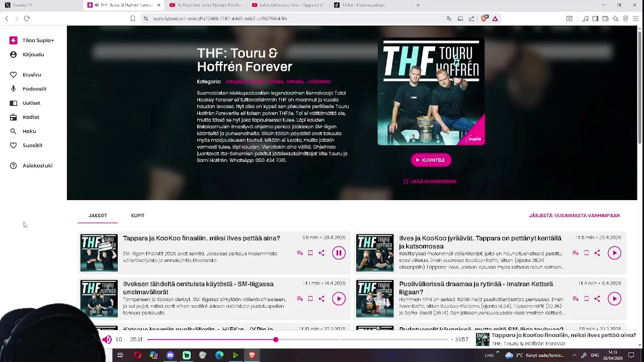Open now-playing title in the bottom player
The height and width of the screenshot is (362, 644).
point(563,335)
